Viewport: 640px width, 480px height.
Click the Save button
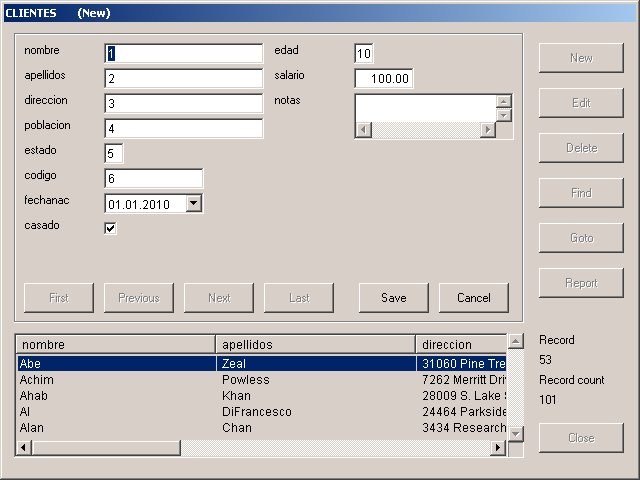click(393, 298)
